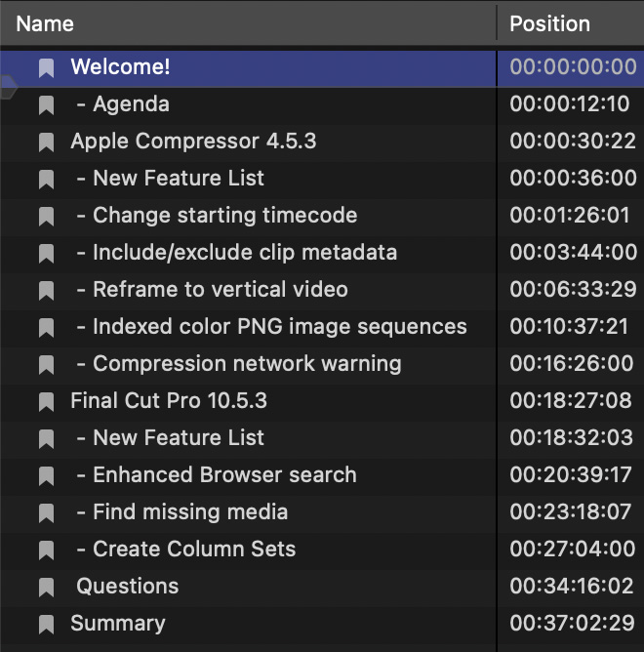Click the marker icon beside Summary
Viewport: 644px width, 652px height.
pos(46,624)
